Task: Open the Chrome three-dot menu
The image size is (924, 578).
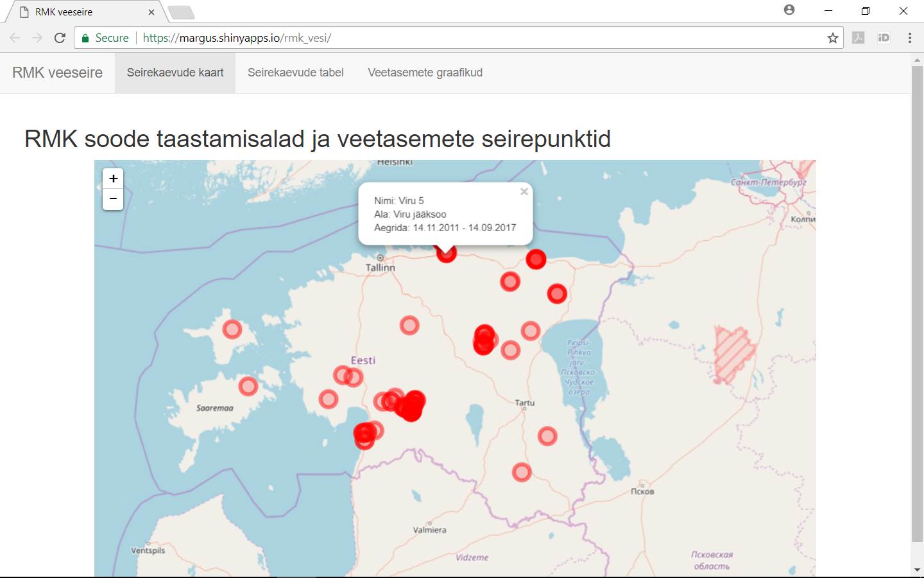Action: [x=911, y=37]
